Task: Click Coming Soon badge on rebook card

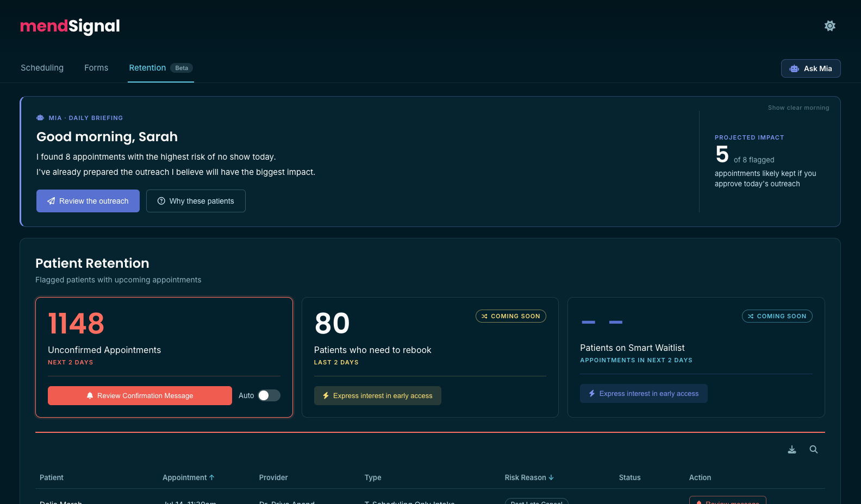Action: (511, 316)
